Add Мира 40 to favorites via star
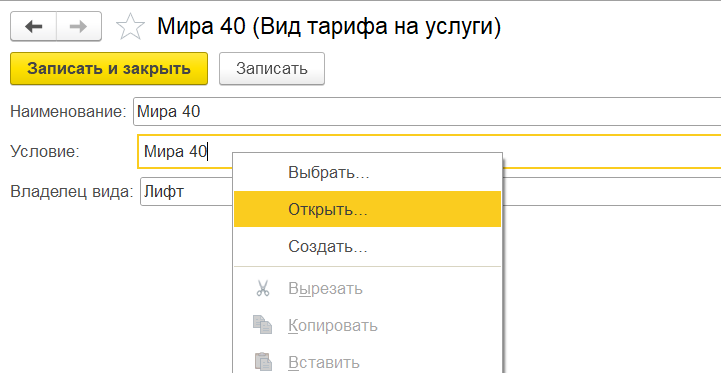This screenshot has width=721, height=373. [130, 27]
